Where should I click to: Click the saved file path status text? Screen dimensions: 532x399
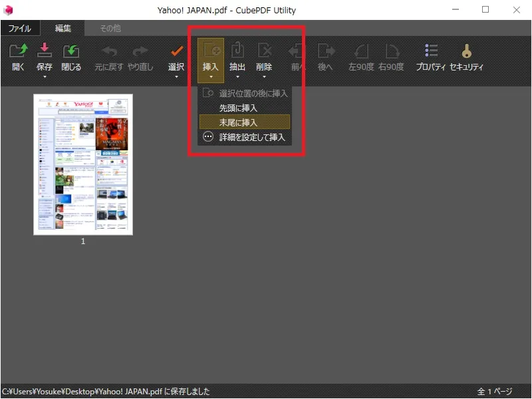pyautogui.click(x=106, y=392)
